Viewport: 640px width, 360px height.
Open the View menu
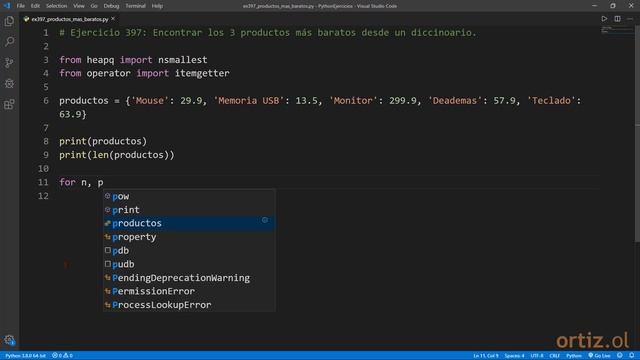(79, 6)
